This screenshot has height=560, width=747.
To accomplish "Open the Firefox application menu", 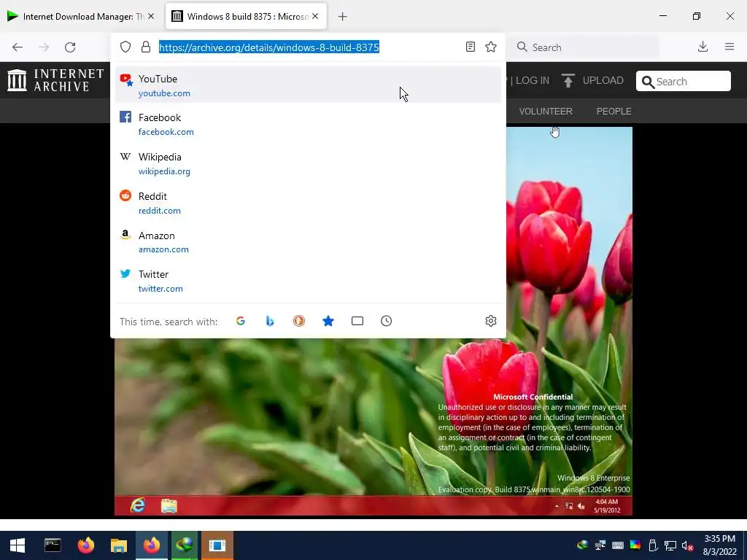I will point(729,47).
